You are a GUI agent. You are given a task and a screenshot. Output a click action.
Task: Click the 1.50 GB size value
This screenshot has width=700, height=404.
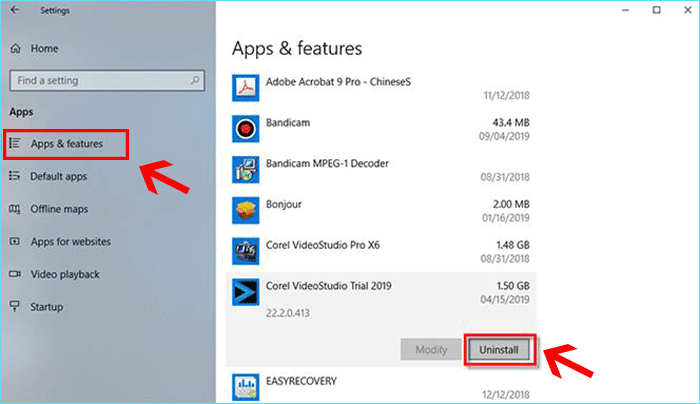coord(513,286)
